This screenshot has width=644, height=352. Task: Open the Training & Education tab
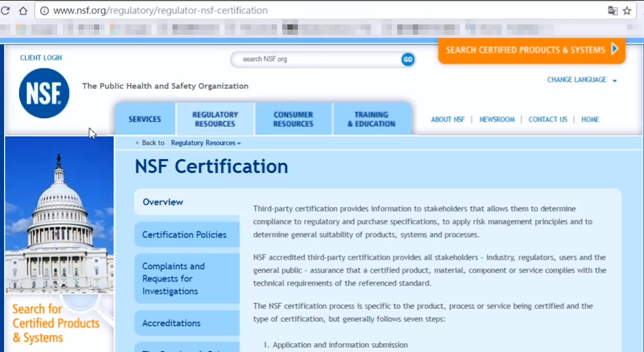click(x=372, y=119)
